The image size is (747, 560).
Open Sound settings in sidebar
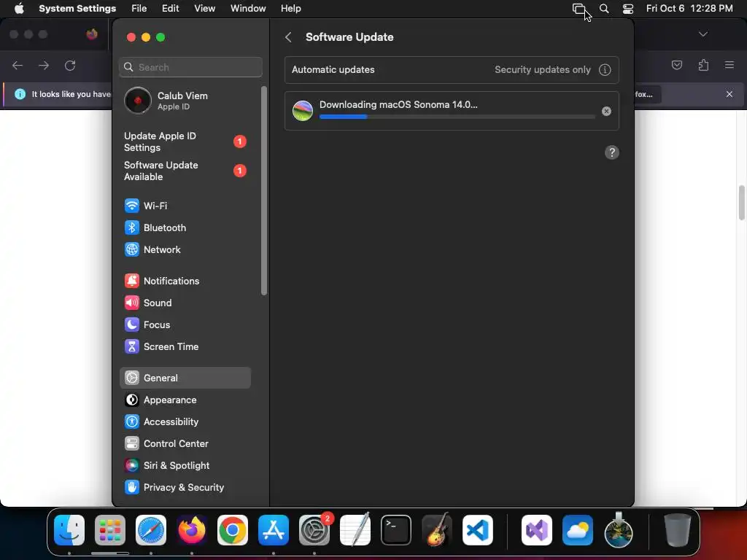[185, 303]
